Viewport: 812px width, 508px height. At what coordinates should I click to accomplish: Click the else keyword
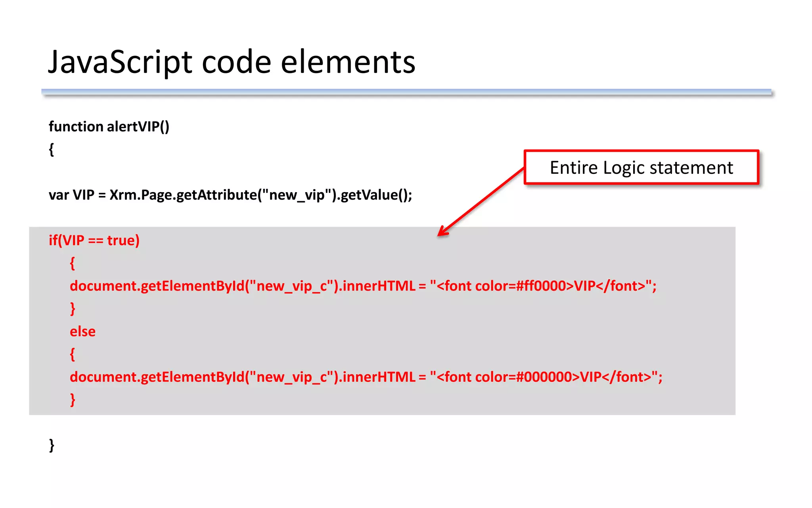(82, 331)
